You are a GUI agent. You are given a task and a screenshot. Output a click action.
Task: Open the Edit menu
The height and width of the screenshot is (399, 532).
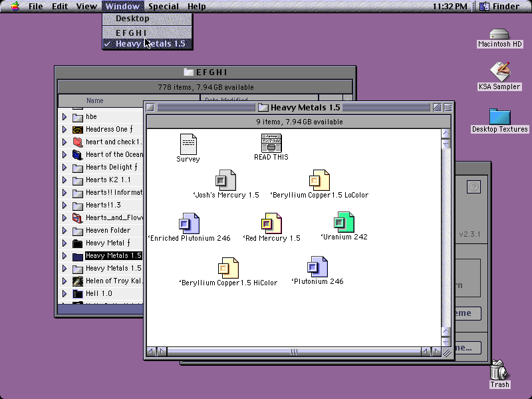(x=60, y=6)
